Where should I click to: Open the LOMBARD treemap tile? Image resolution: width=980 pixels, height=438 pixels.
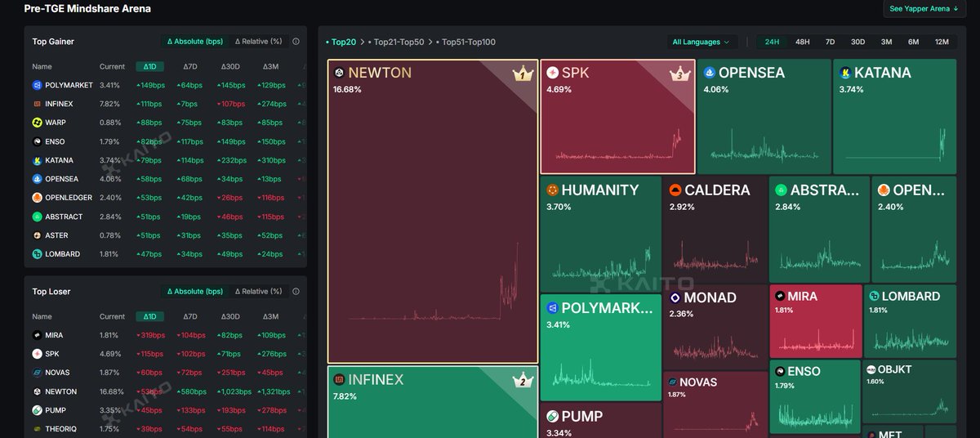(910, 320)
